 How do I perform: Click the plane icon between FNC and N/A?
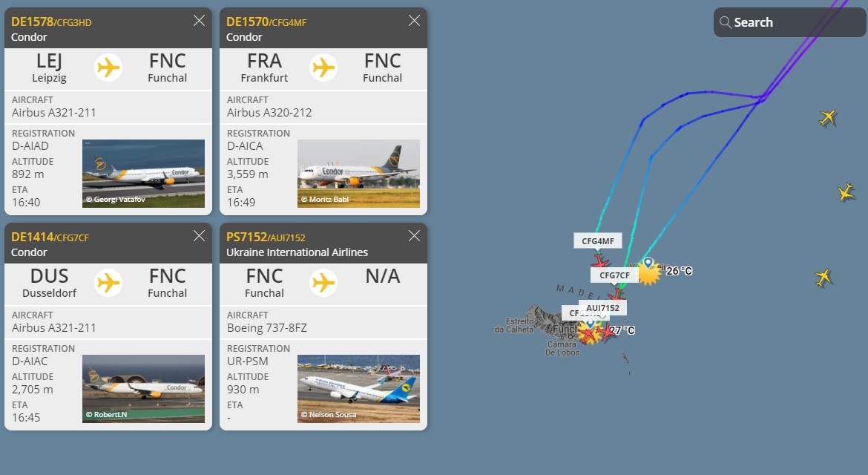coord(323,283)
